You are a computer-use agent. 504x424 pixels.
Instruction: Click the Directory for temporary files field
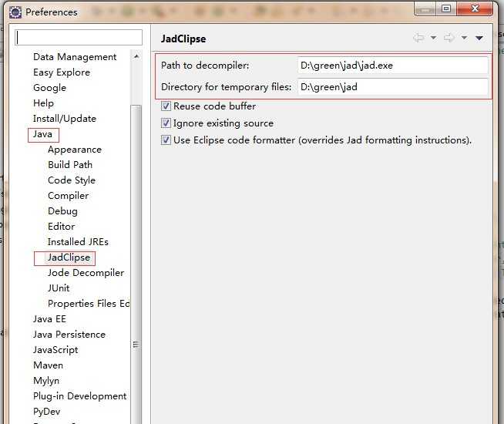pos(393,87)
